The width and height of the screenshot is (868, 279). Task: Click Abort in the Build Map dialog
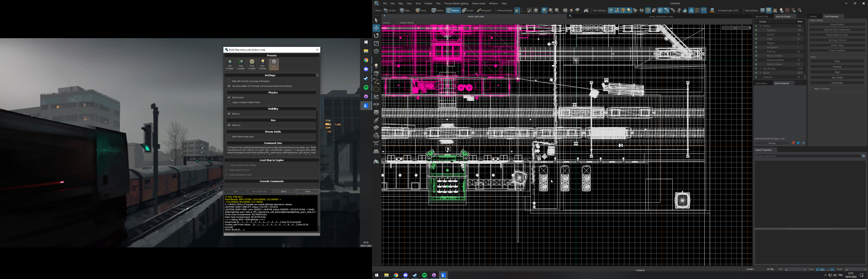284,191
